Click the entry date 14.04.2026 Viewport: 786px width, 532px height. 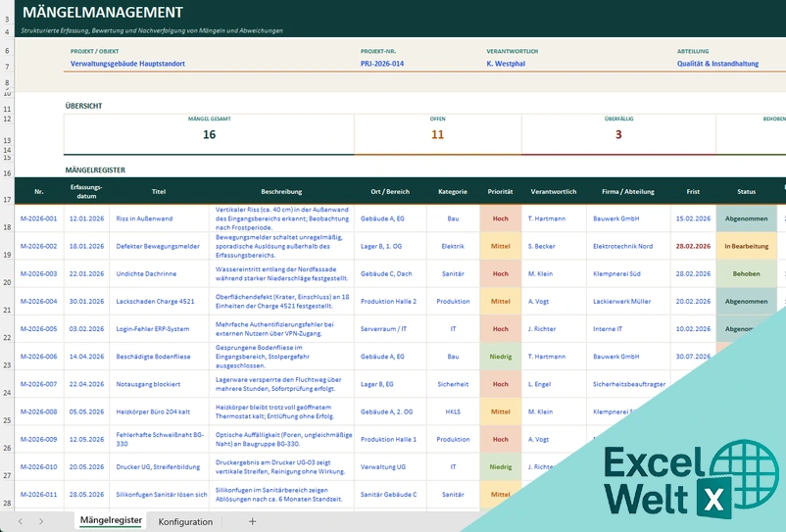tap(86, 357)
